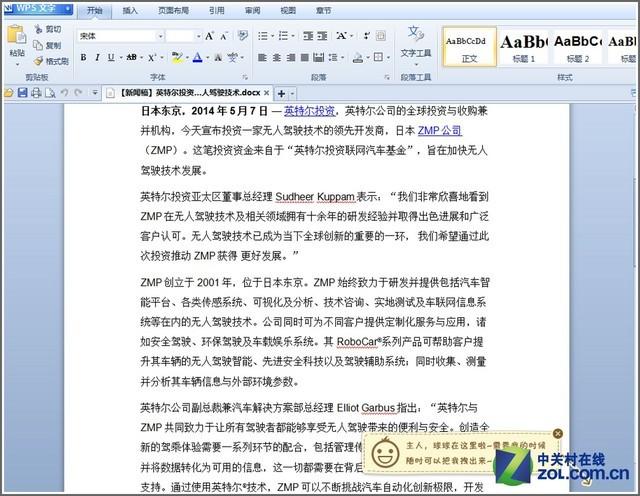The width and height of the screenshot is (640, 496).
Task: Open the font color dropdown arrow
Action: point(207,58)
